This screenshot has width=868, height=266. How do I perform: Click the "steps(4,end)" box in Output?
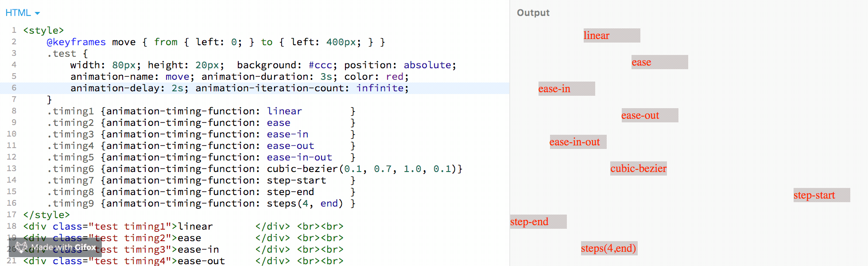[609, 248]
